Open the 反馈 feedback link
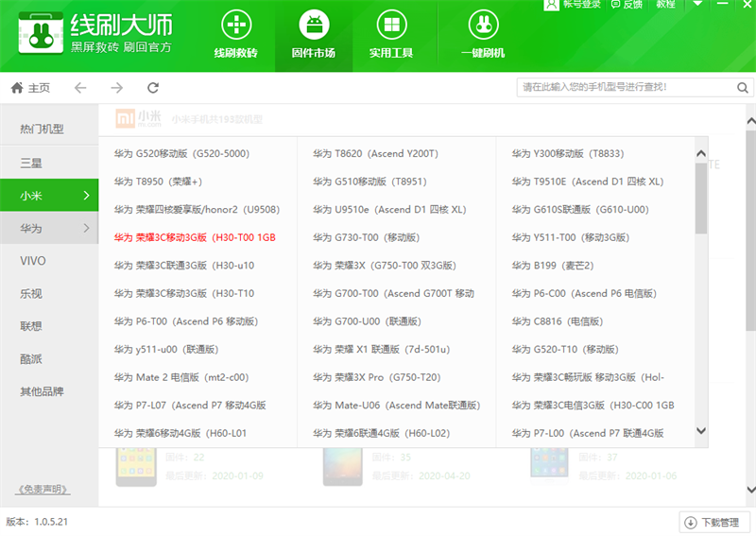This screenshot has width=756, height=536. click(627, 5)
